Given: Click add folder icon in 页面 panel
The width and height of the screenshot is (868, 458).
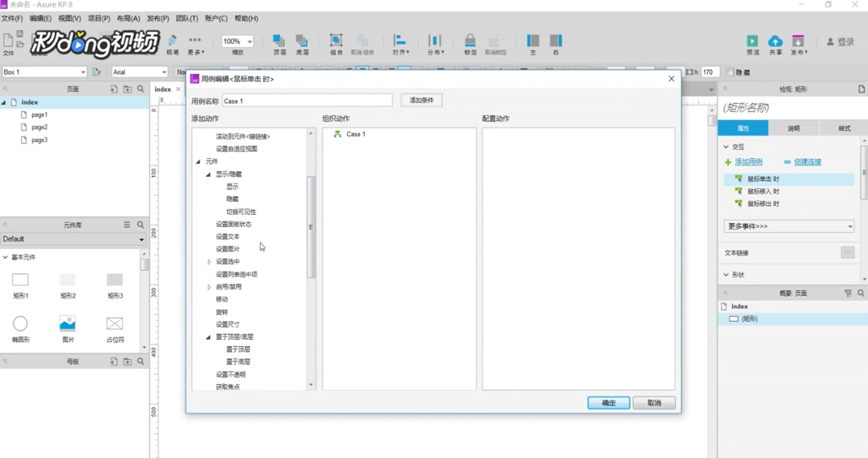Looking at the screenshot, I should click(127, 88).
